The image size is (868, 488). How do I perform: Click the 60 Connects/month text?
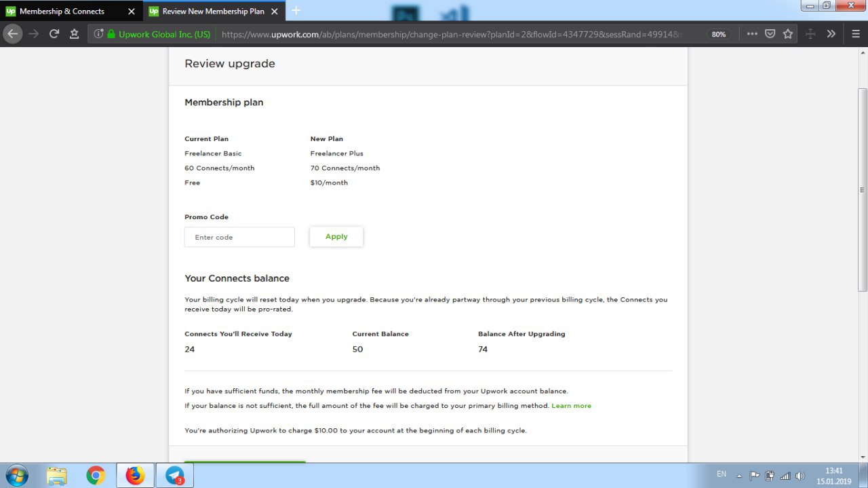point(220,168)
